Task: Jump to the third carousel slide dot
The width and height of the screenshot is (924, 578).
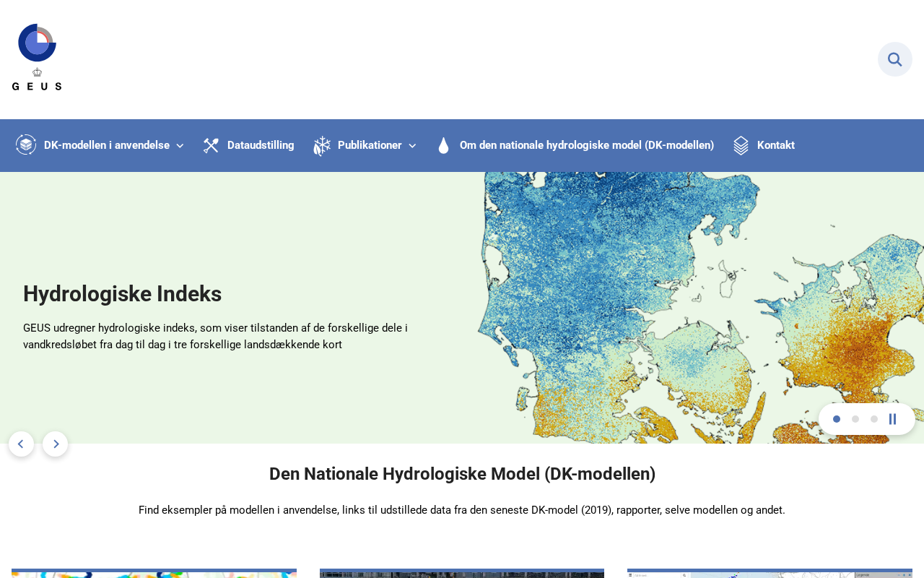Action: click(x=874, y=419)
